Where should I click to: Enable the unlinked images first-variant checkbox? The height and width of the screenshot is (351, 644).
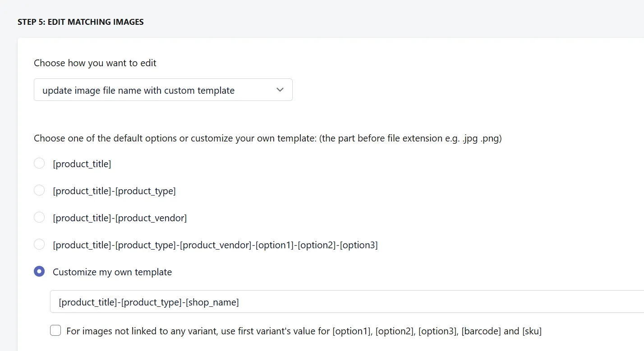[55, 331]
